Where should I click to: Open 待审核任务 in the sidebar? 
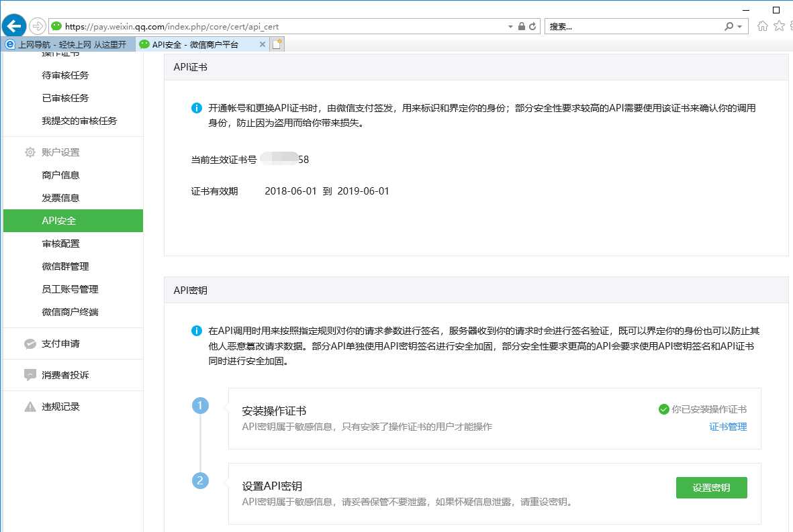(65, 75)
